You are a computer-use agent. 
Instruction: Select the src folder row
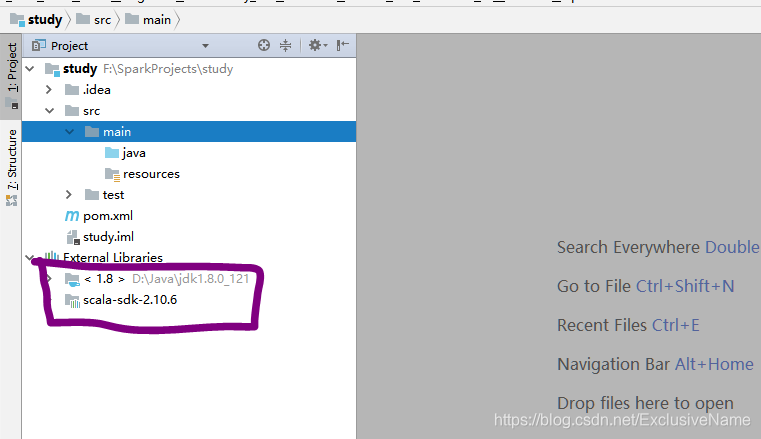tap(189, 111)
